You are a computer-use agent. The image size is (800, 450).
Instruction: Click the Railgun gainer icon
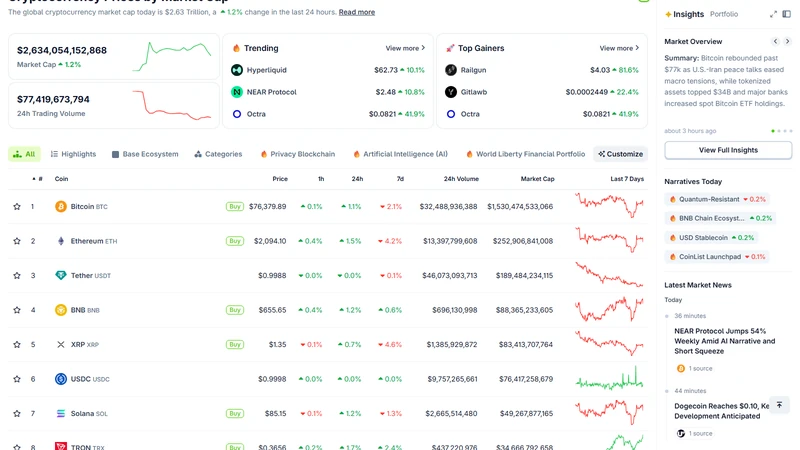(x=451, y=70)
